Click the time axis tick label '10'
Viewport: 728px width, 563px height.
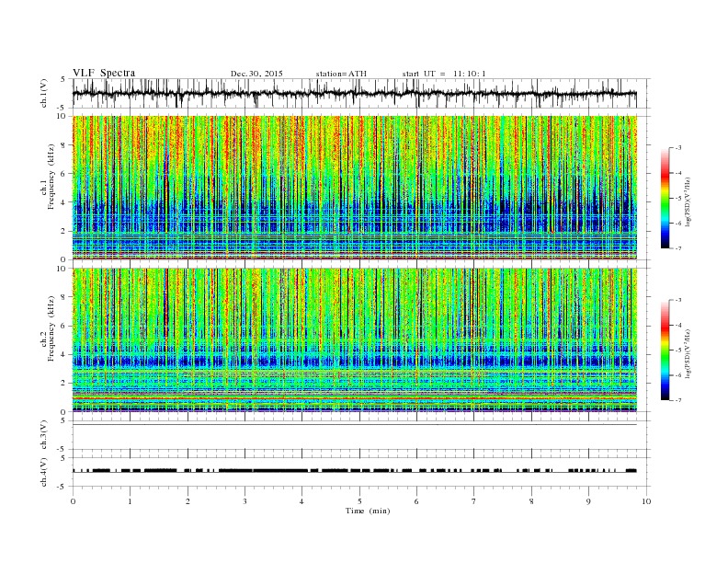point(646,501)
